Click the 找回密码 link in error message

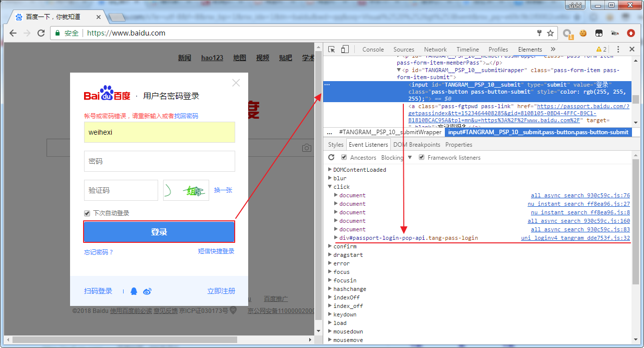186,116
